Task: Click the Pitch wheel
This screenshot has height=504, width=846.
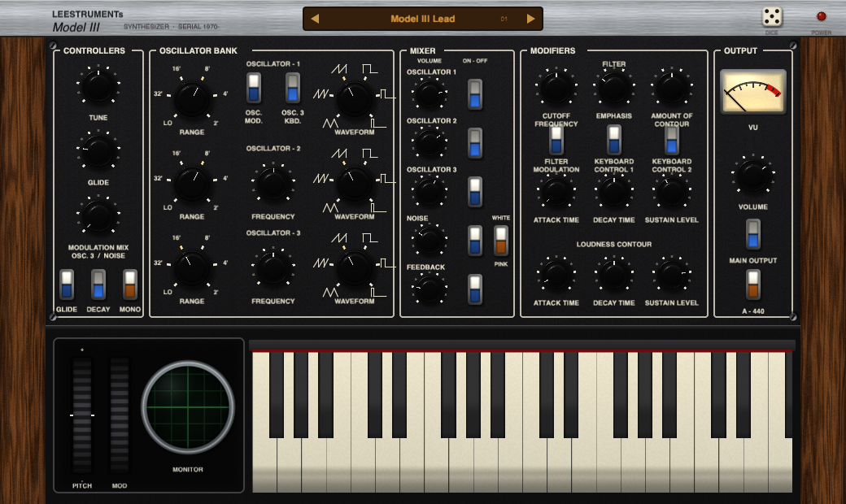Action: coord(82,415)
